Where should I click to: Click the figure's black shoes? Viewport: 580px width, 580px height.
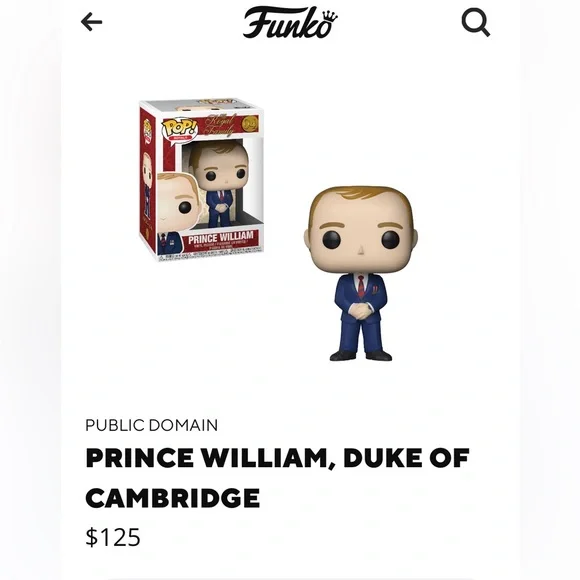[361, 355]
